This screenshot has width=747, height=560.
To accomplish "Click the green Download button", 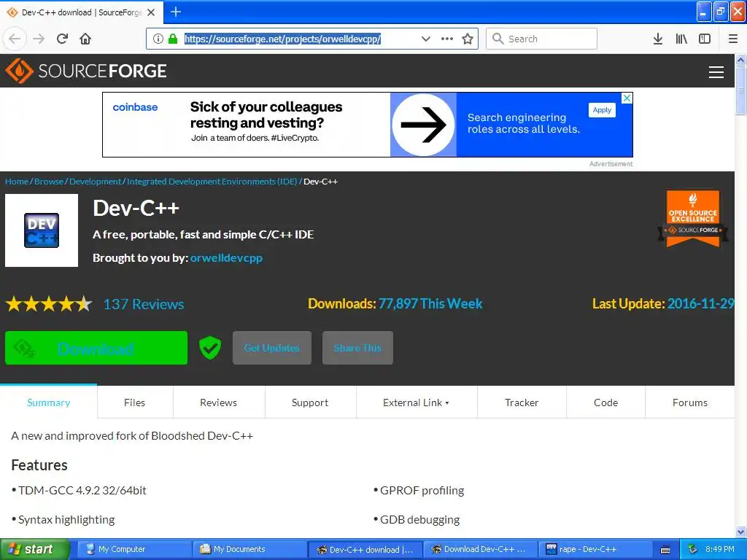I will tap(96, 348).
